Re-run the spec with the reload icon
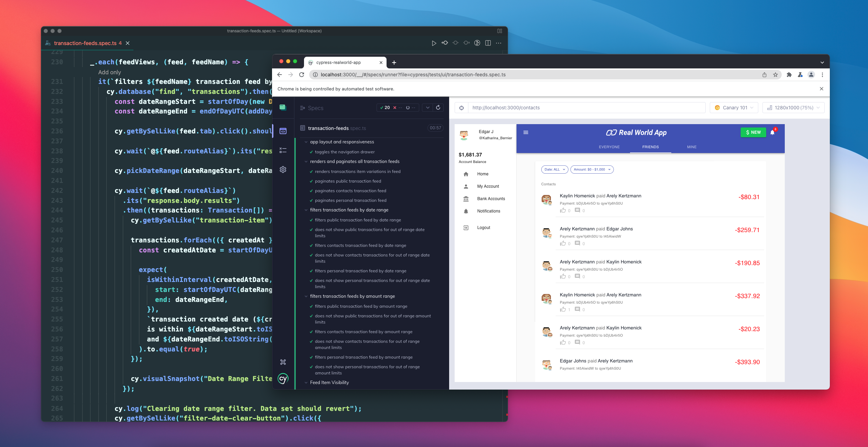This screenshot has height=447, width=868. 438,107
